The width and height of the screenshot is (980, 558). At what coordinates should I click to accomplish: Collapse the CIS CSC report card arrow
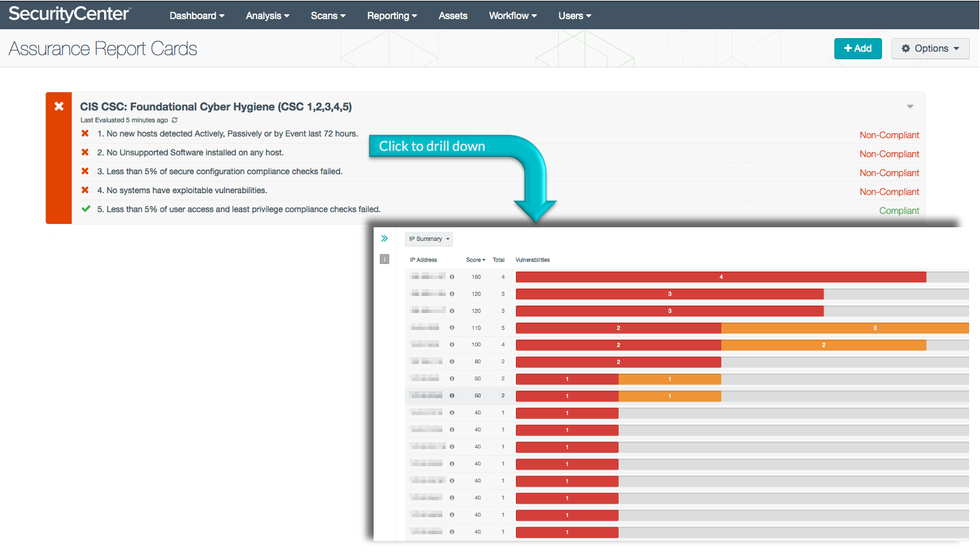click(x=910, y=107)
